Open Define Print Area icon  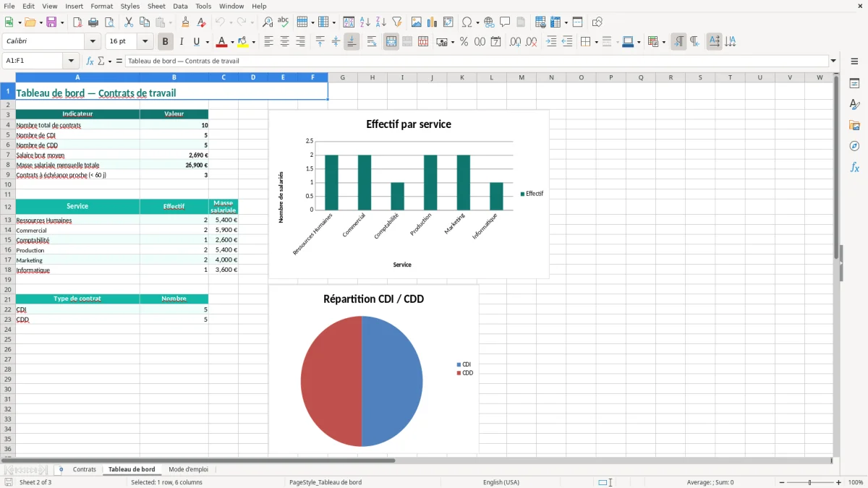[x=540, y=22]
